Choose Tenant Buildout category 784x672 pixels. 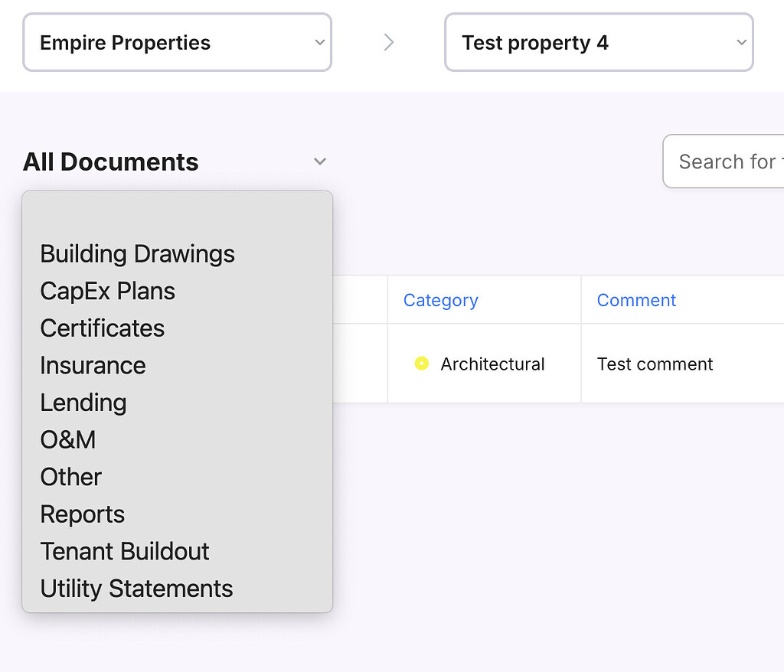coord(124,551)
